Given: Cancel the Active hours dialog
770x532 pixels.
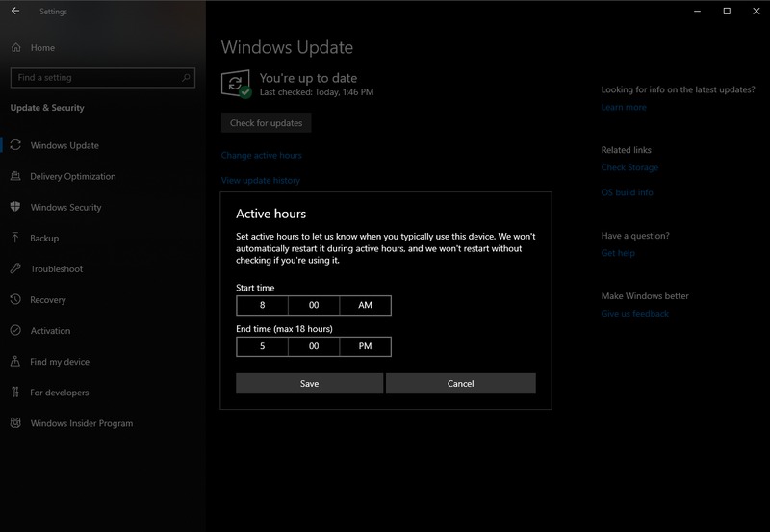Looking at the screenshot, I should [x=460, y=383].
